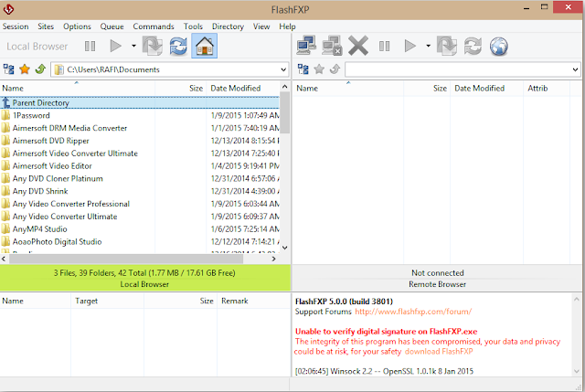
Task: Sort local list by Size column
Action: pos(181,89)
